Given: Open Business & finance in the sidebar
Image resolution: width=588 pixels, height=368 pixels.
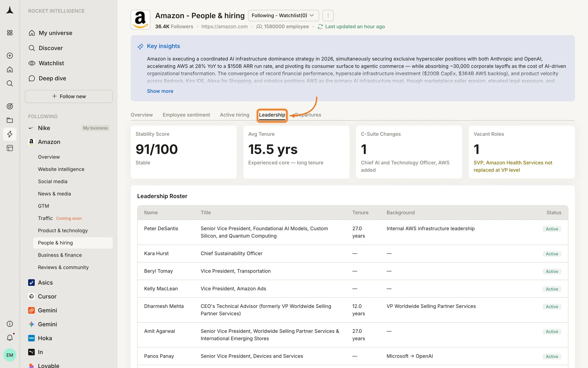Looking at the screenshot, I should [60, 255].
